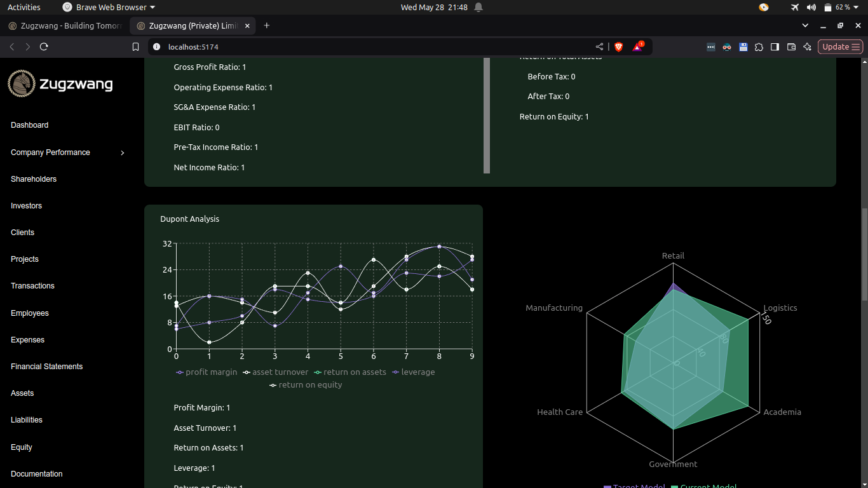Open the battery system menu
This screenshot has width=868, height=488.
click(841, 7)
